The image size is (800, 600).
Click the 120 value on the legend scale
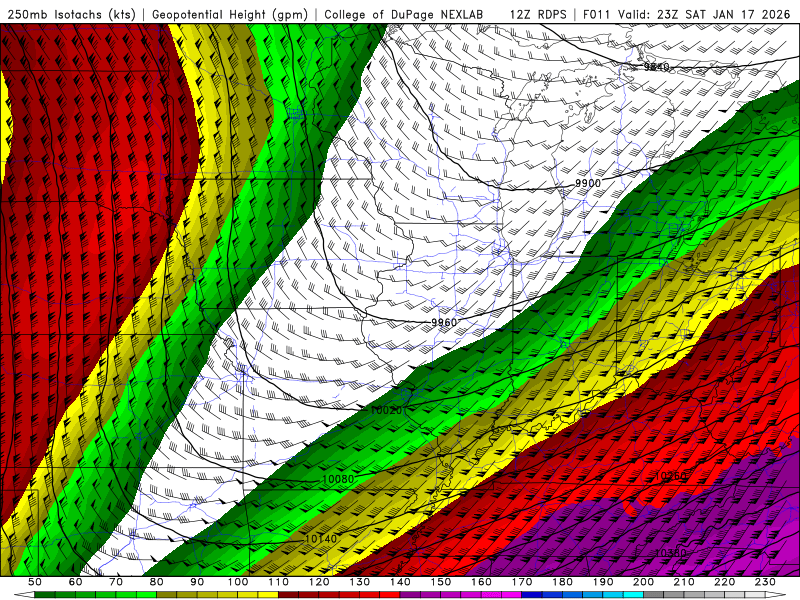click(319, 582)
